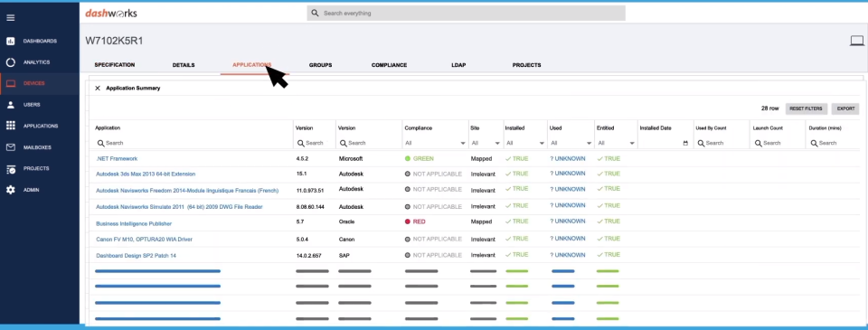Screen dimensions: 868x330
Task: Click the Microsoft vendor cell
Action: (351, 159)
